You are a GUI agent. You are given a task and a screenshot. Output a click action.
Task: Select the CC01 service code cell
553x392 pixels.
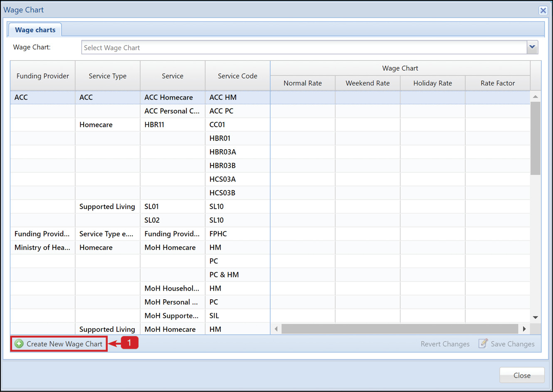pyautogui.click(x=237, y=125)
